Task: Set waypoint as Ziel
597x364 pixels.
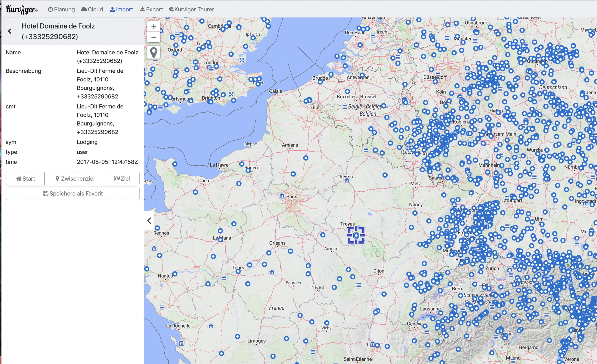Action: click(x=122, y=179)
